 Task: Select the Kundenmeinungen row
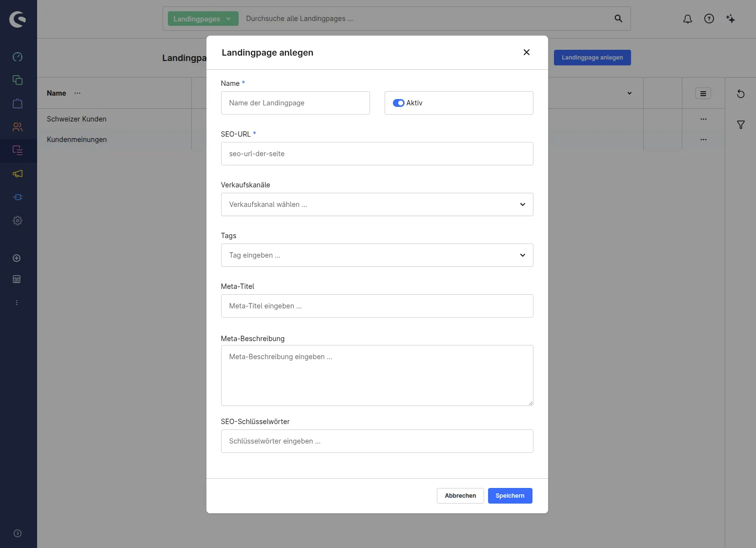click(x=77, y=140)
